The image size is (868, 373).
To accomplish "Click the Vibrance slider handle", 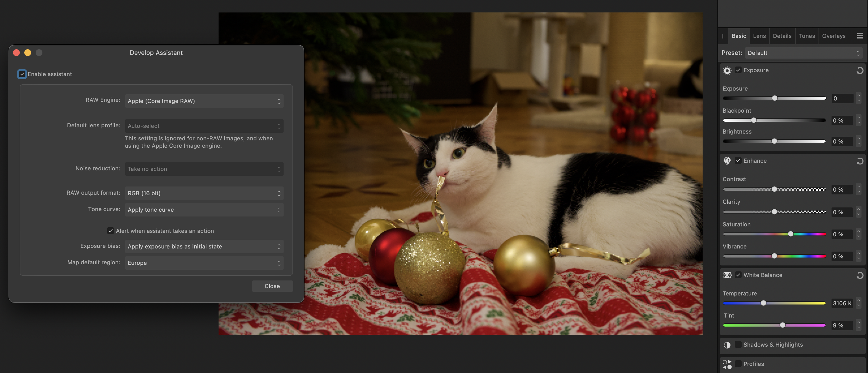I will click(x=774, y=256).
